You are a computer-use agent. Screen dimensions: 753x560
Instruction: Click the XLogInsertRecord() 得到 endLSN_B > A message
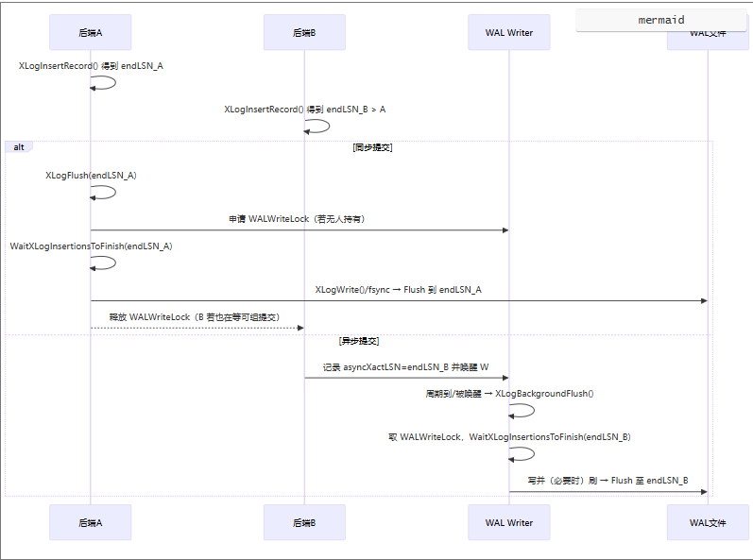click(304, 110)
